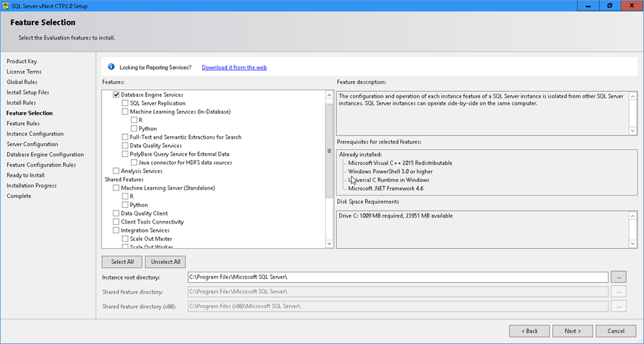Go back with the Back button
644x344 pixels.
[529, 331]
